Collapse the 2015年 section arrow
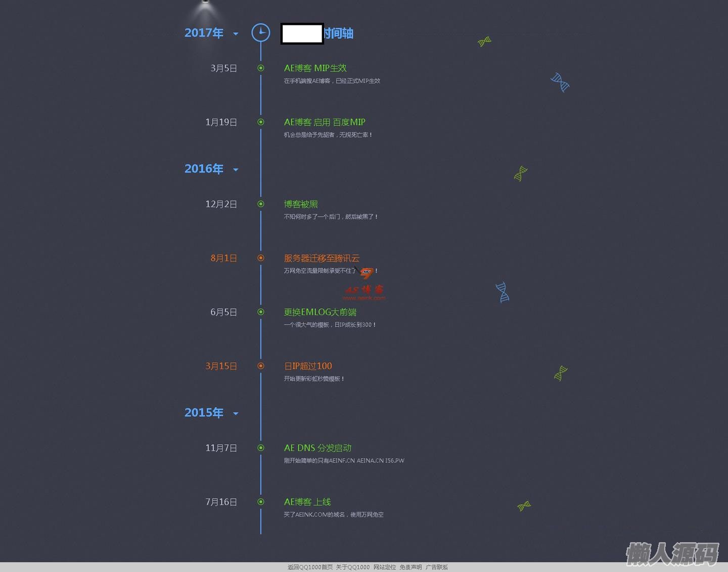Screen dimensions: 728x572 click(236, 414)
